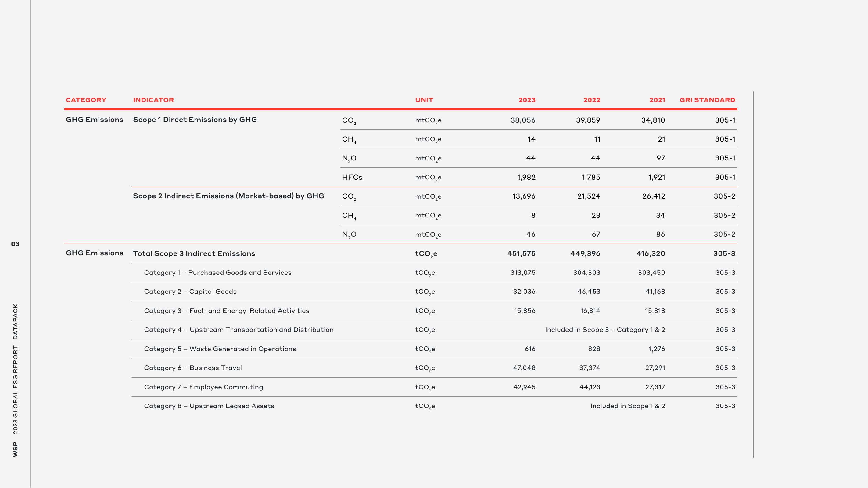Select 'Category 3 – Fuel- and Energy-Related Activities'
The height and width of the screenshot is (488, 868).
(226, 311)
